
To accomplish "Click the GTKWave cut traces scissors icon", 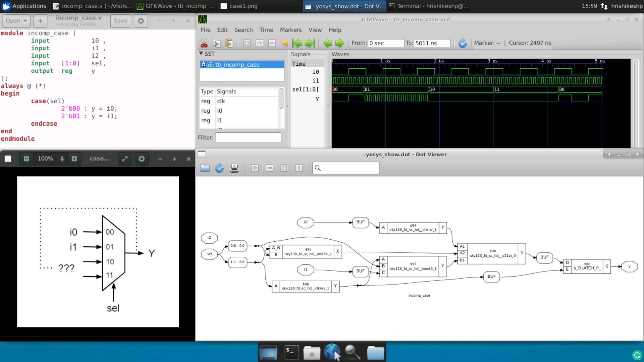I will 204,43.
